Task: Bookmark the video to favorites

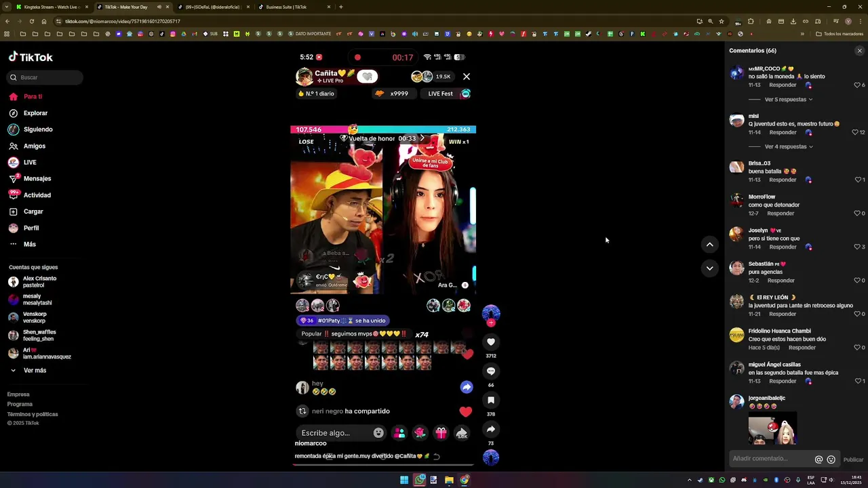Action: point(491,401)
